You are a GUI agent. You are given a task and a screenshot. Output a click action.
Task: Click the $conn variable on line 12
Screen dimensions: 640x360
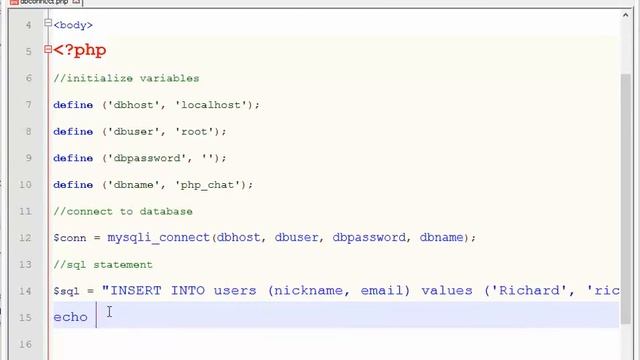pyautogui.click(x=70, y=238)
